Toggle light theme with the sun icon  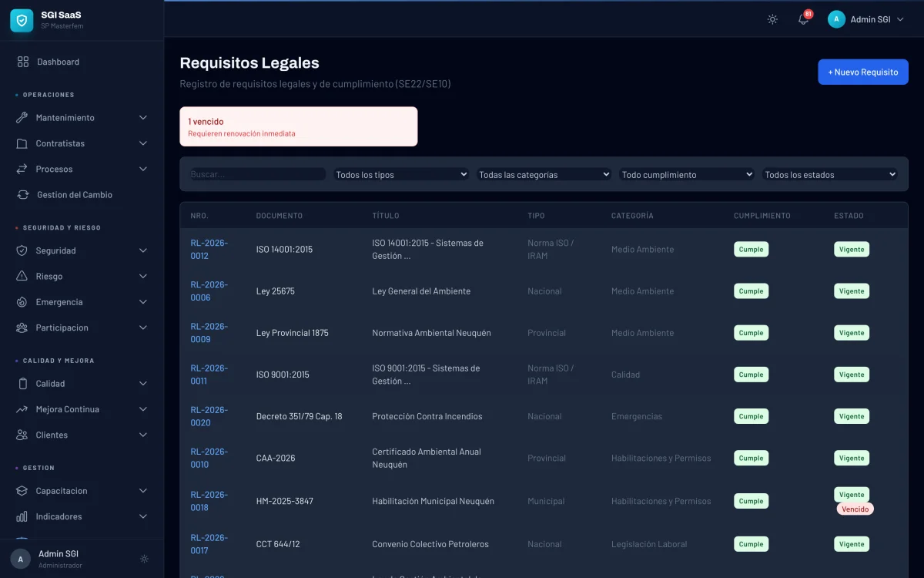pyautogui.click(x=772, y=19)
